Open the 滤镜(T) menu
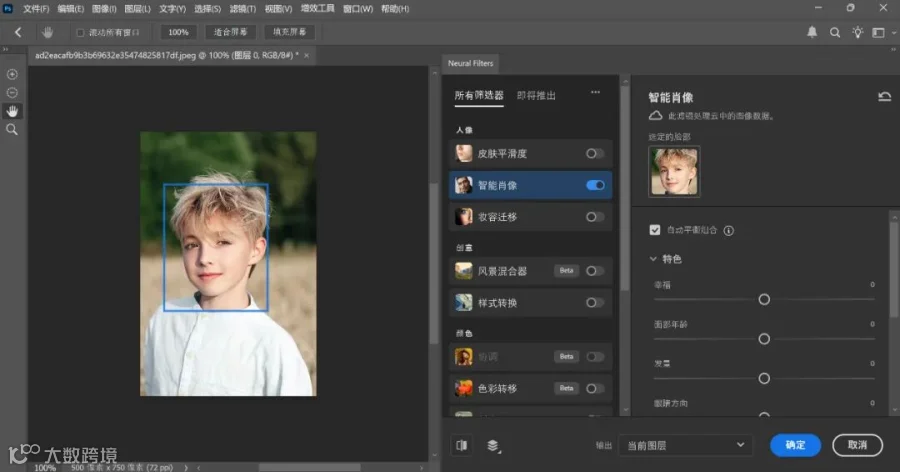The image size is (900, 472). click(243, 9)
